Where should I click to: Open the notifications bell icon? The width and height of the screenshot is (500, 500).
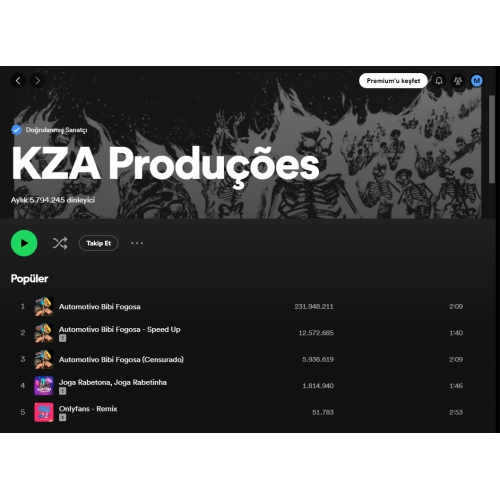439,81
